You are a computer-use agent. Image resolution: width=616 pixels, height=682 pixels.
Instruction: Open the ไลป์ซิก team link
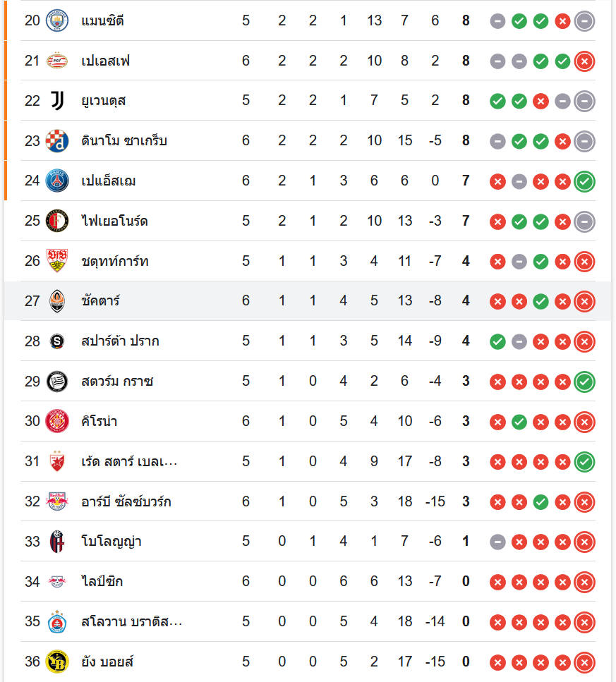click(102, 582)
